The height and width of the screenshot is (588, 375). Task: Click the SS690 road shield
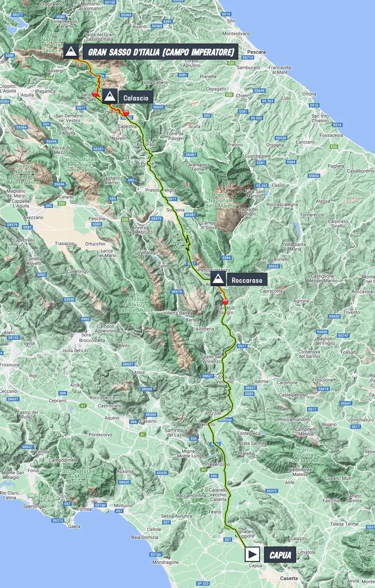tap(69, 299)
